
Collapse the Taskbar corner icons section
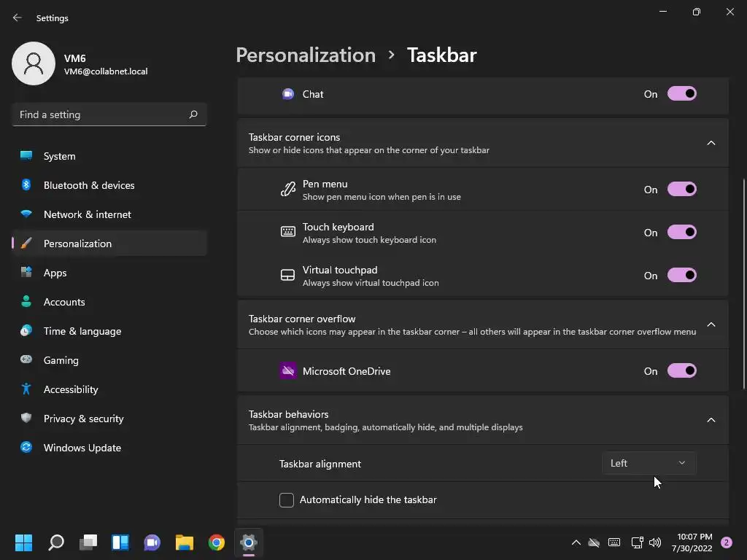711,143
